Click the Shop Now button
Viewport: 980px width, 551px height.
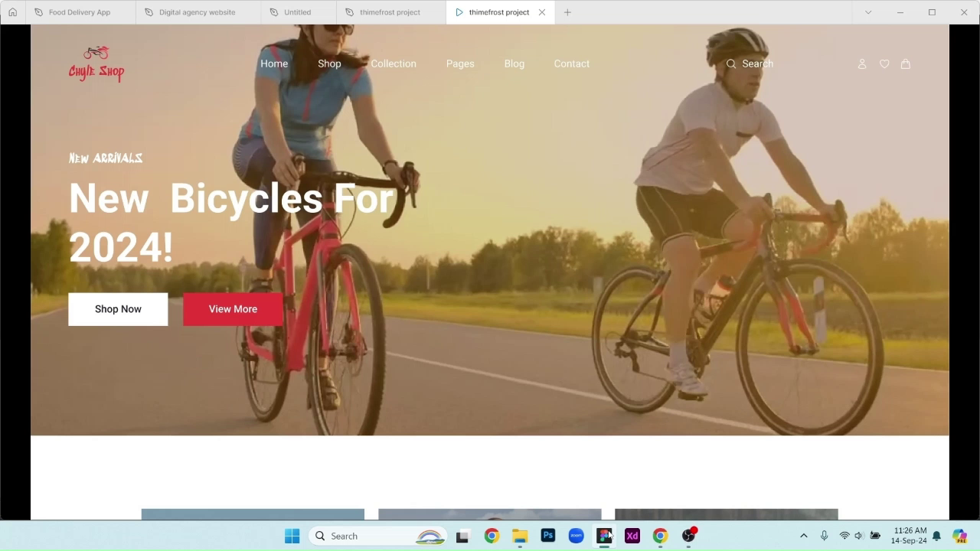[x=118, y=308]
